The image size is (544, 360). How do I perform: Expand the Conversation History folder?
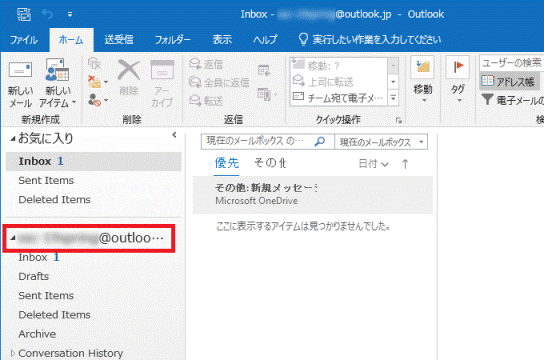coord(12,353)
